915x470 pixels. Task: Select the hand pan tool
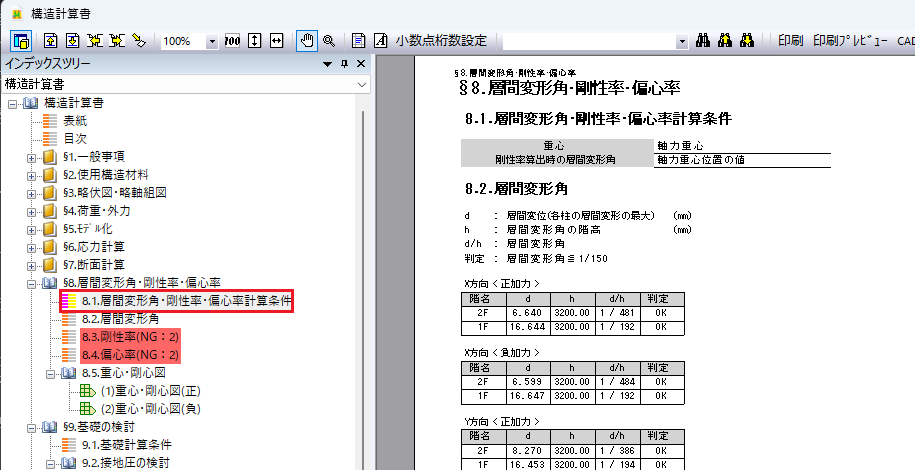(307, 41)
